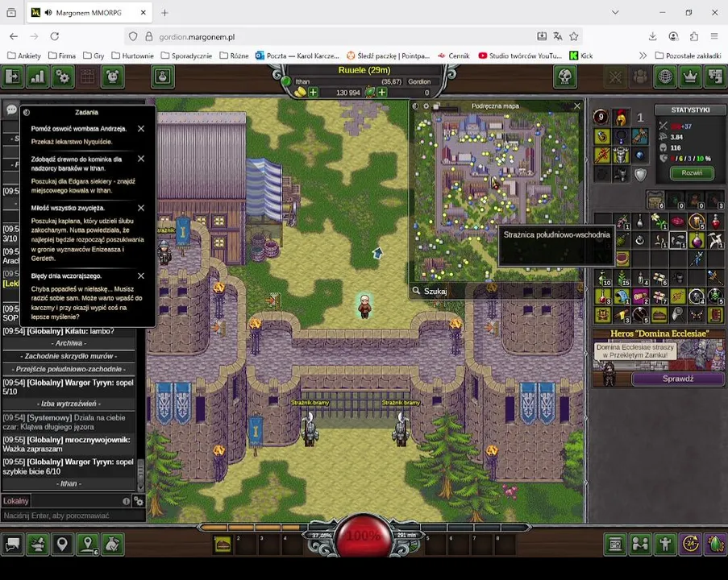
Task: Open the friends/community icon bottom right
Action: [640, 544]
